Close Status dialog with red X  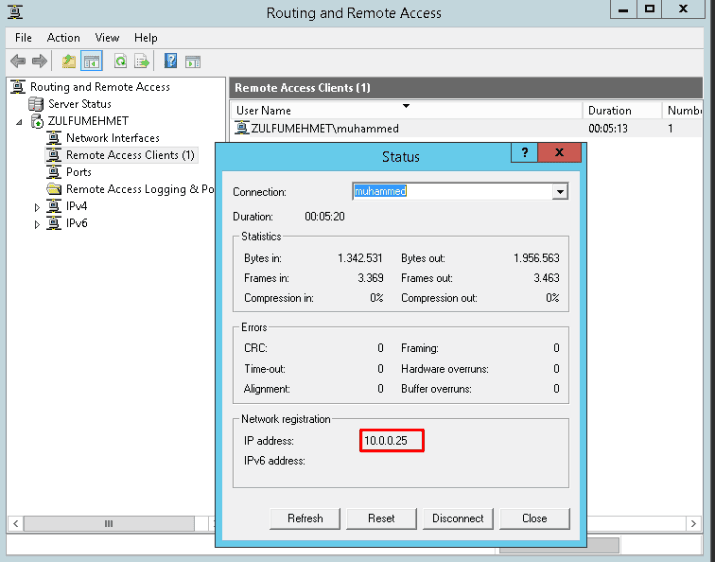560,152
